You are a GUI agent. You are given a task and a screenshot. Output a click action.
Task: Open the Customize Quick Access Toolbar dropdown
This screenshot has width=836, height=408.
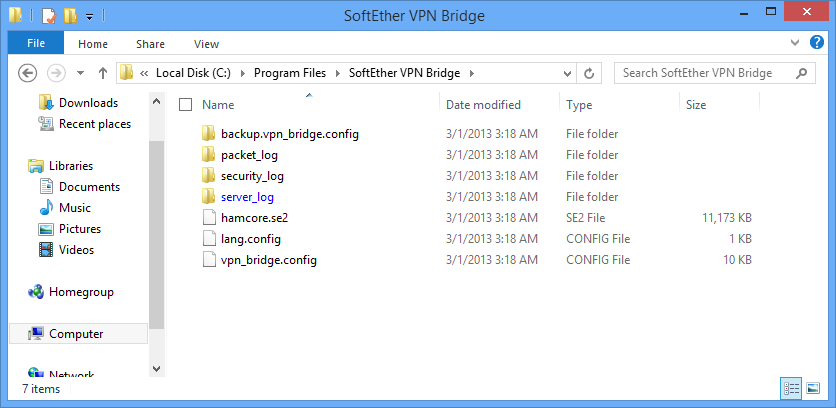(90, 17)
